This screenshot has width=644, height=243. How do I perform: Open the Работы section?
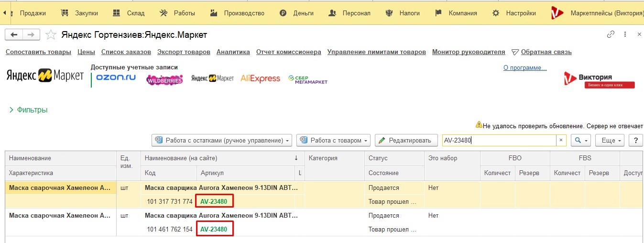[177, 13]
